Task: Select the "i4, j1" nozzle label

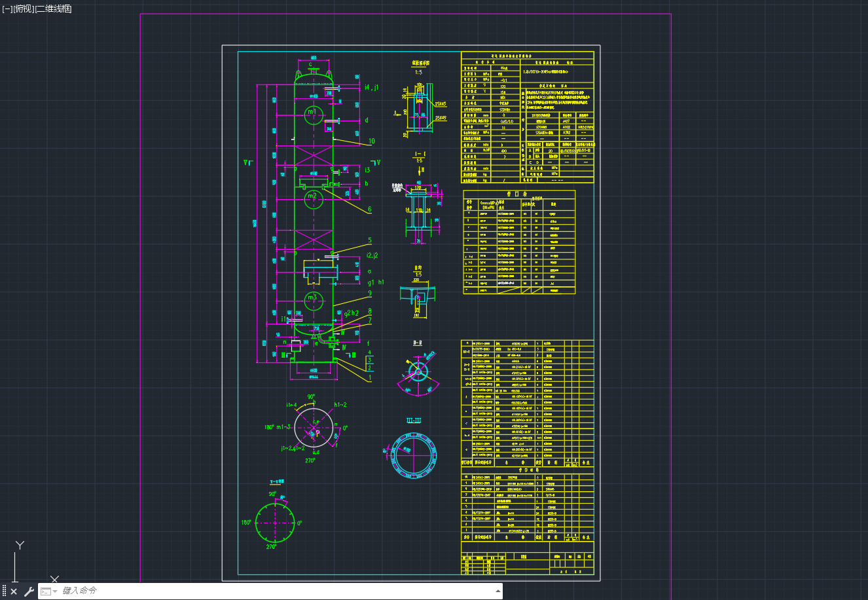Action: [x=371, y=87]
